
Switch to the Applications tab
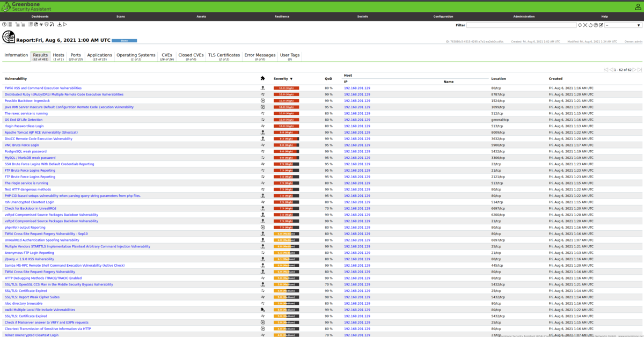coord(100,56)
